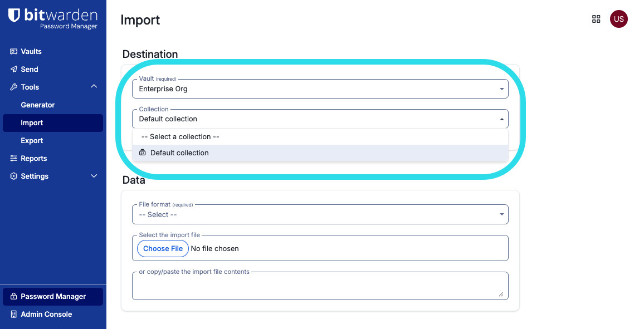Viewport: 644px width, 329px height.
Task: Open the app switcher grid icon
Action: point(596,19)
